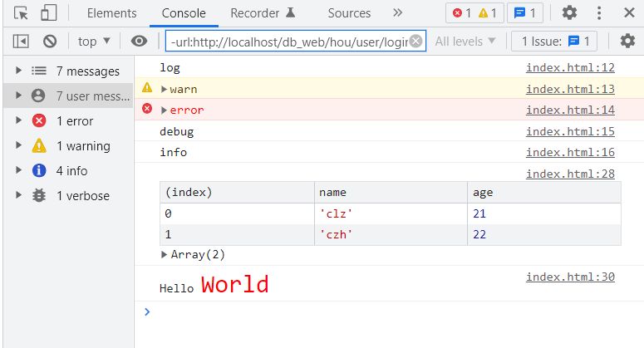Open the All levels dropdown

(465, 41)
